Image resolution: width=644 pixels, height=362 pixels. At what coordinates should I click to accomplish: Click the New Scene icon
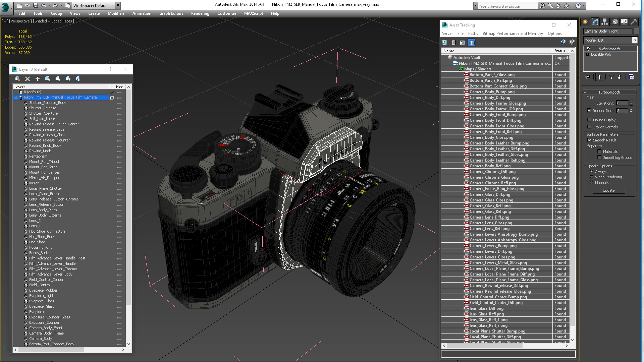pyautogui.click(x=19, y=5)
